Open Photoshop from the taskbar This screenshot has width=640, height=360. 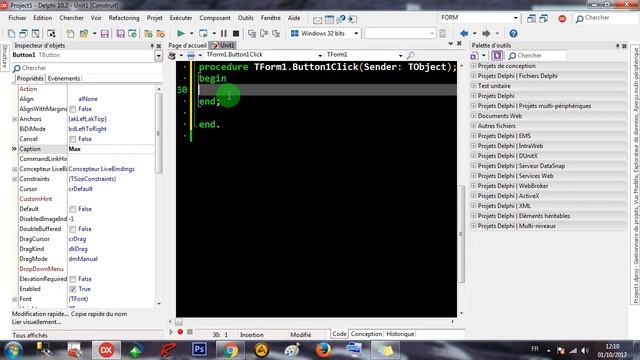(x=199, y=350)
